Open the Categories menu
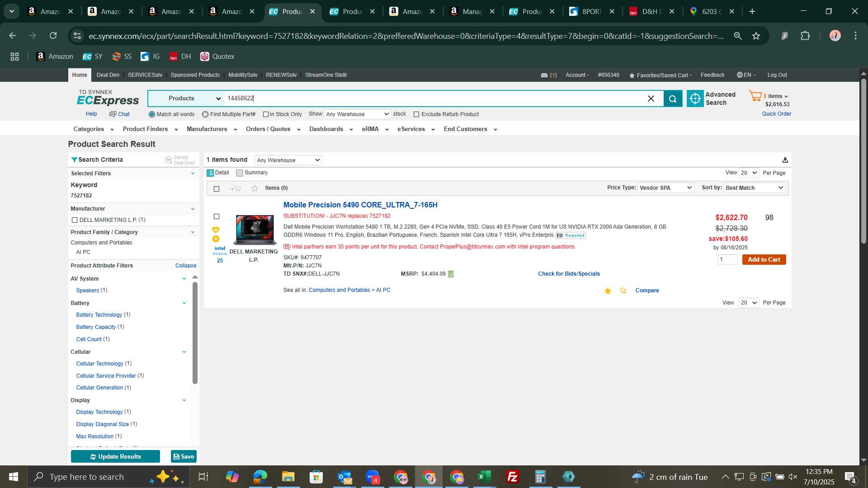The image size is (868, 488). pyautogui.click(x=94, y=129)
